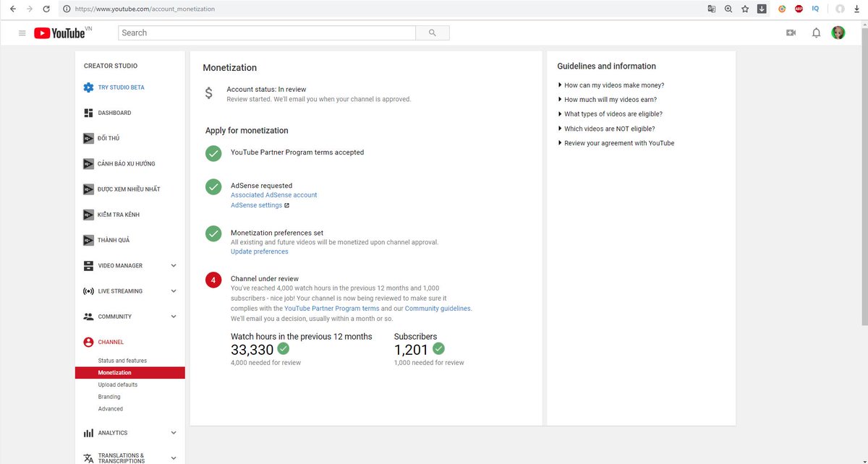
Task: Go back with the browser back arrow
Action: [x=12, y=9]
